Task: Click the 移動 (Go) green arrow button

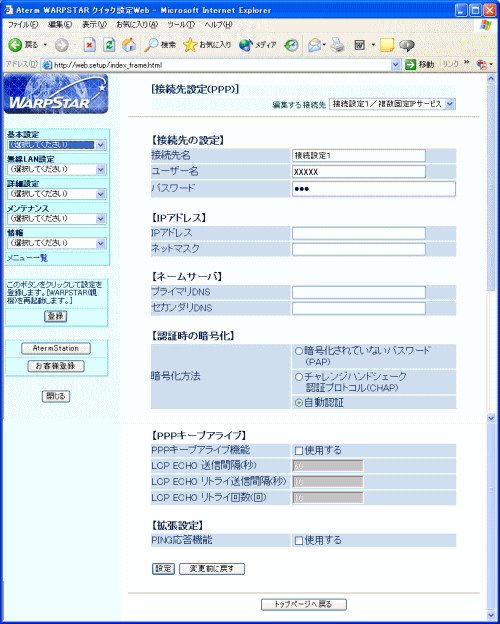Action: click(419, 65)
